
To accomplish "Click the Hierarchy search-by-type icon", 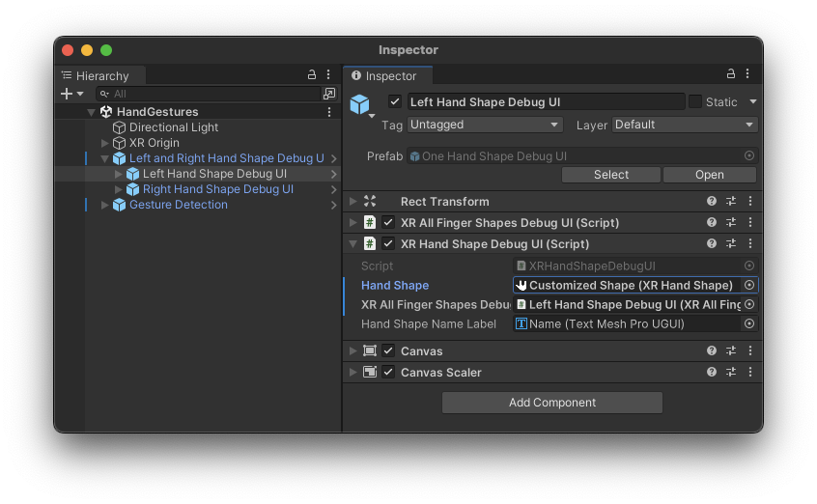I will 329,94.
